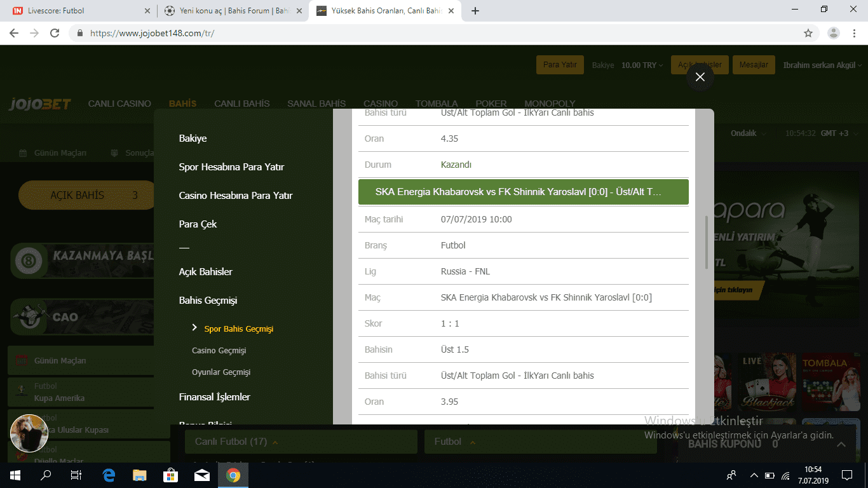
Task: Open SANAL BAHİS menu item
Action: coord(316,104)
